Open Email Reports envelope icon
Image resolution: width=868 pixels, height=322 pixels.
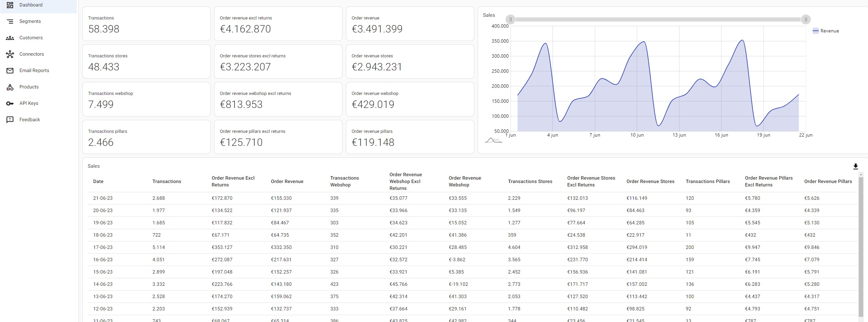click(x=10, y=70)
